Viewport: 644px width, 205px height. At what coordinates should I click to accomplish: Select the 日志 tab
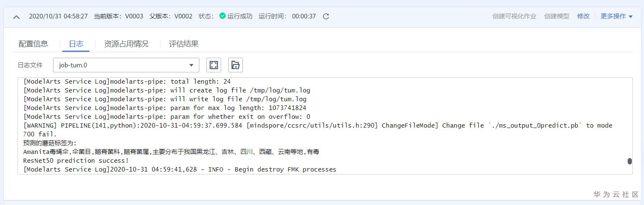76,44
